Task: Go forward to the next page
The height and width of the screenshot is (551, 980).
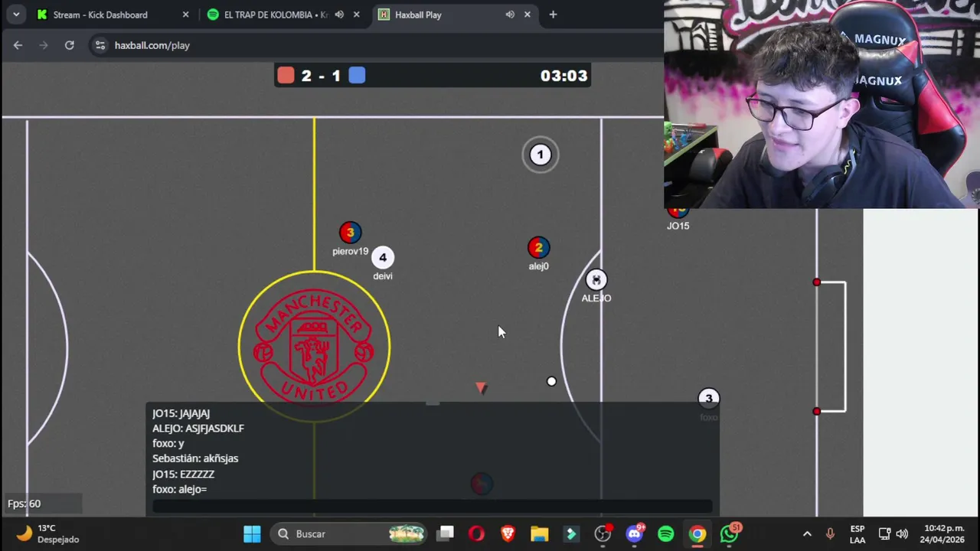Action: pos(44,45)
